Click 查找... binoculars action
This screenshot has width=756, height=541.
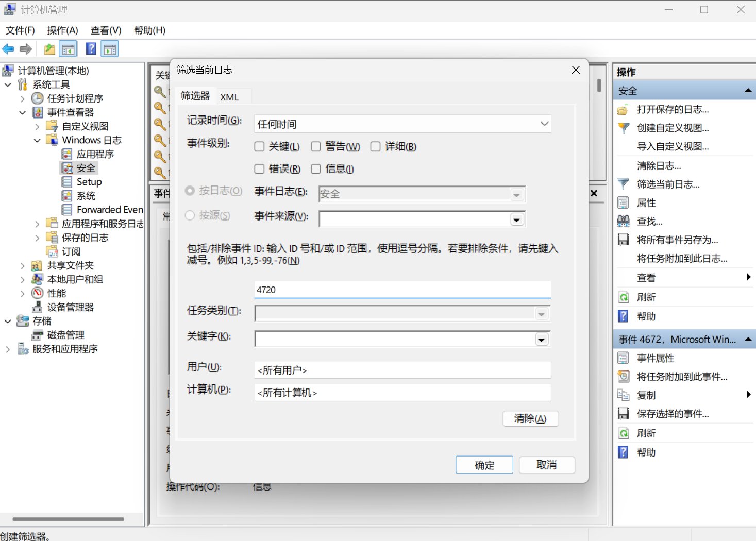[649, 222]
